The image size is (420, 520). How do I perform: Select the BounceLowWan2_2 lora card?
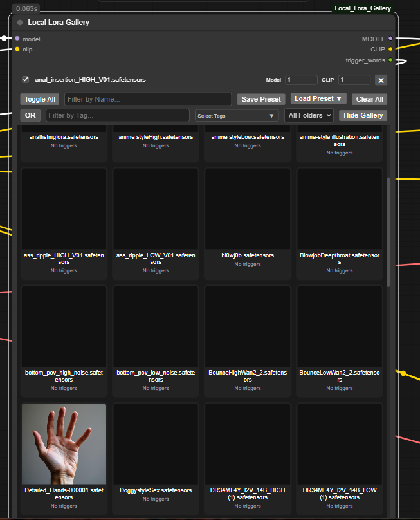point(340,341)
